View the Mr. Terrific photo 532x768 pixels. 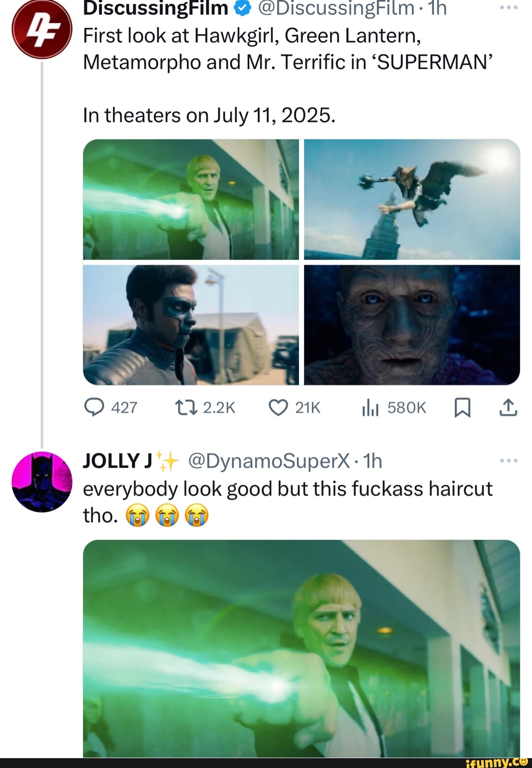[191, 325]
